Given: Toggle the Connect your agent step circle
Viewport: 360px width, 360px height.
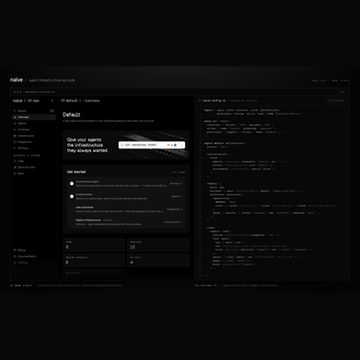Looking at the screenshot, I should tap(72, 184).
